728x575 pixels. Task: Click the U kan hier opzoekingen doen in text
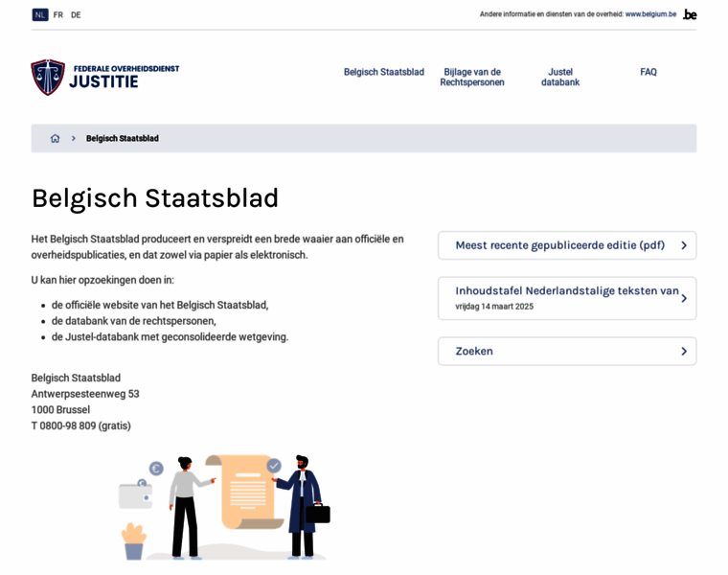(102, 280)
